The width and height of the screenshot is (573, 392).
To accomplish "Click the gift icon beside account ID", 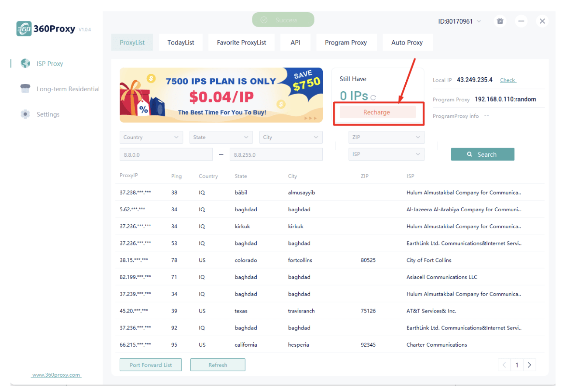I will [x=500, y=21].
